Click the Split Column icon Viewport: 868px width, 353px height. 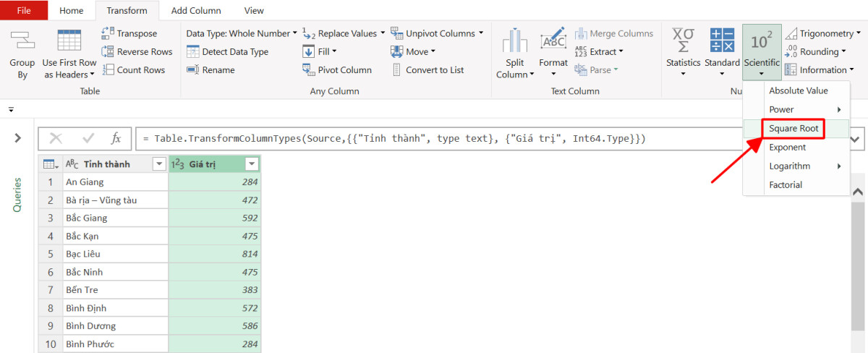(x=515, y=40)
